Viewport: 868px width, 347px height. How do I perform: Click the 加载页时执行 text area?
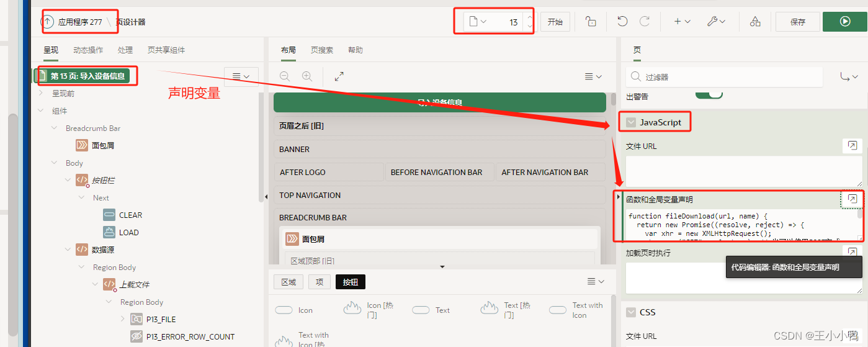[744, 277]
